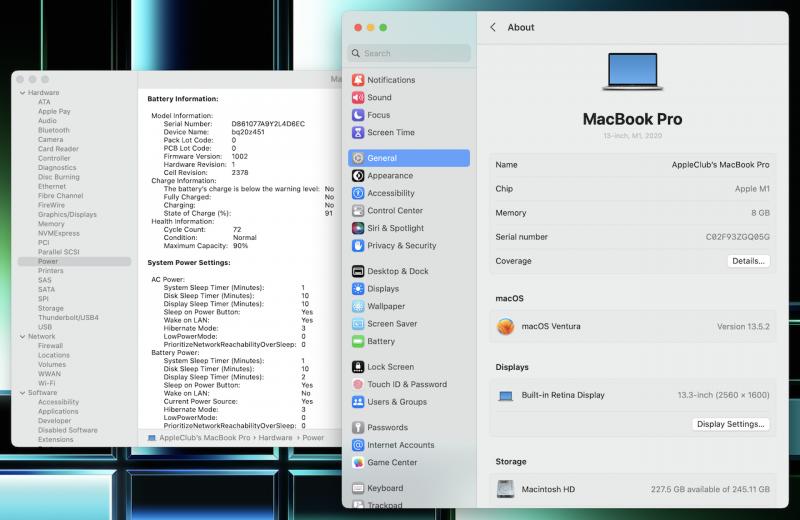Click the Device Name value bq20z451

click(x=248, y=132)
